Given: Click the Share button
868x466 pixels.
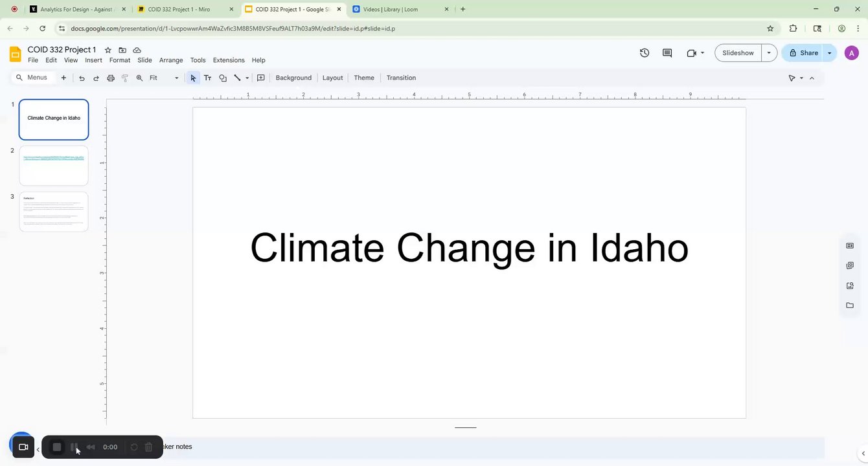Looking at the screenshot, I should [x=803, y=53].
